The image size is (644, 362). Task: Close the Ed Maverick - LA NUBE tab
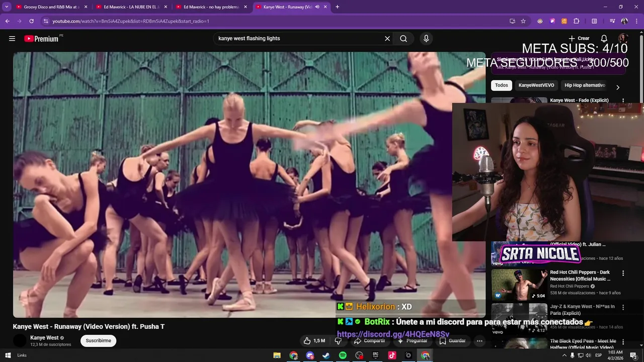point(166,7)
